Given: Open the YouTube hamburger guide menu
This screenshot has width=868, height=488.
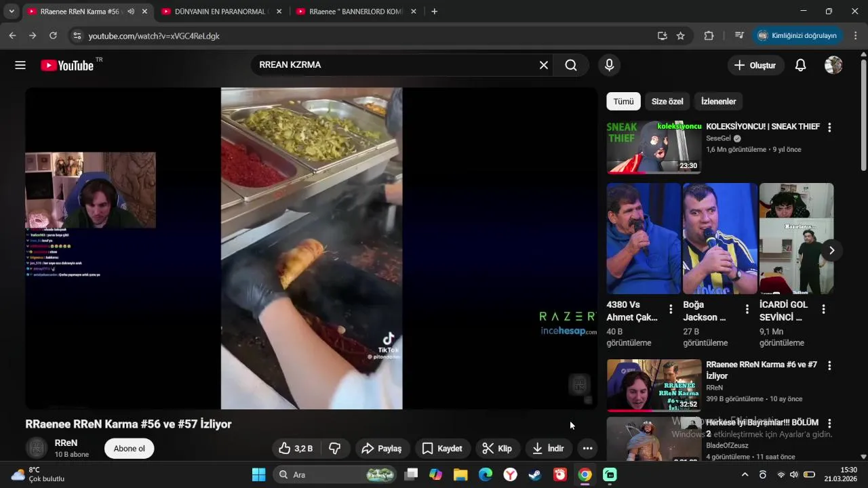Looking at the screenshot, I should pyautogui.click(x=20, y=65).
